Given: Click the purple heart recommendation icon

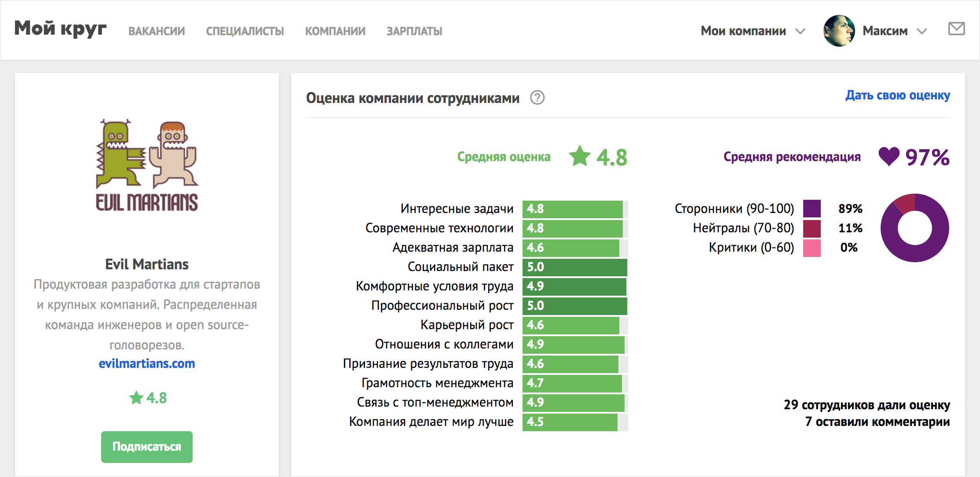Looking at the screenshot, I should tap(889, 157).
